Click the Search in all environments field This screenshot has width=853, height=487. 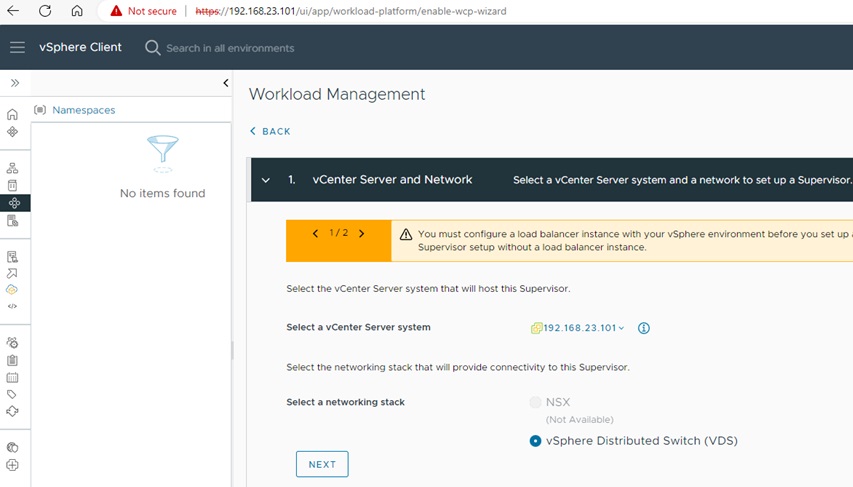tap(230, 48)
